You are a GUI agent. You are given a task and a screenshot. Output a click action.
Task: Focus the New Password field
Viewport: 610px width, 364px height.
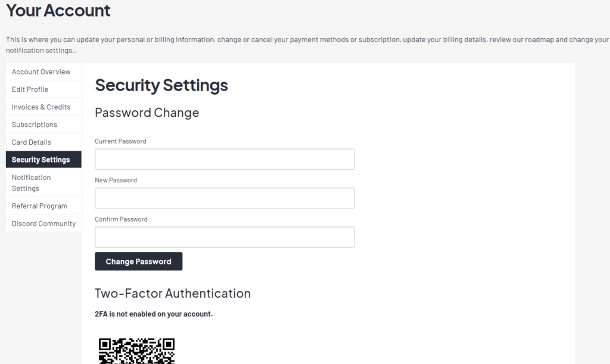225,198
